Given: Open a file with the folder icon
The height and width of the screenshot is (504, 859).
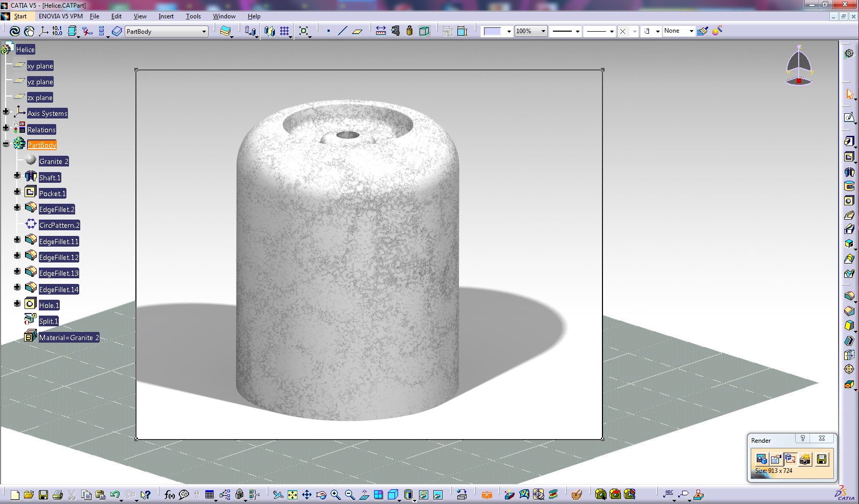Looking at the screenshot, I should coord(29,495).
